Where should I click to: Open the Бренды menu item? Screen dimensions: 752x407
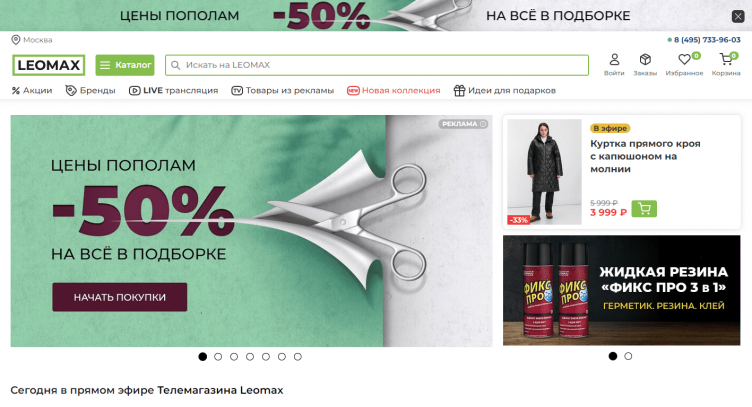pyautogui.click(x=91, y=91)
